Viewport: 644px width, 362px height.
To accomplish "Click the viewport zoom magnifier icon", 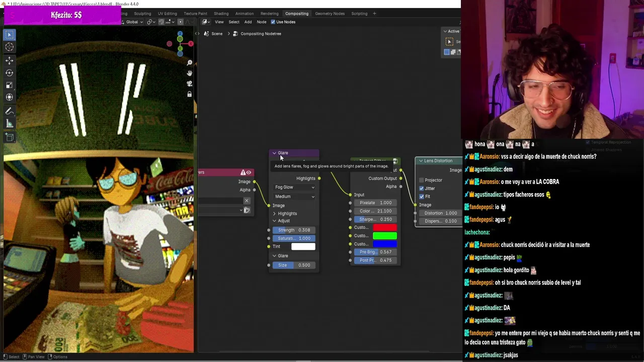I will tap(189, 63).
